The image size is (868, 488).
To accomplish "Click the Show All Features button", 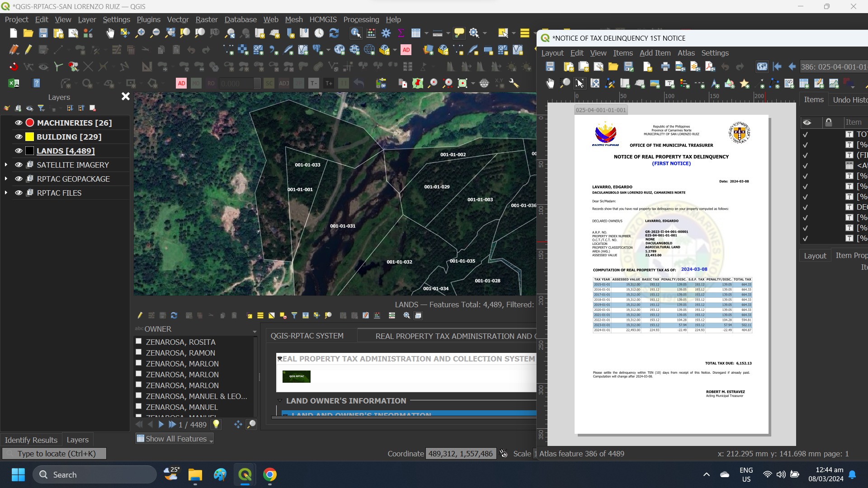I will click(x=174, y=438).
